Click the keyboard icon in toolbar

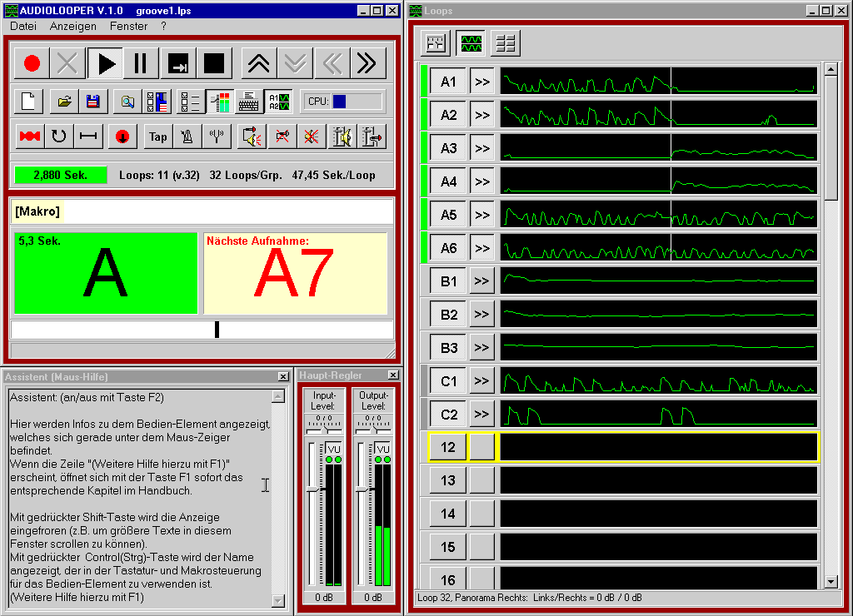(x=248, y=102)
